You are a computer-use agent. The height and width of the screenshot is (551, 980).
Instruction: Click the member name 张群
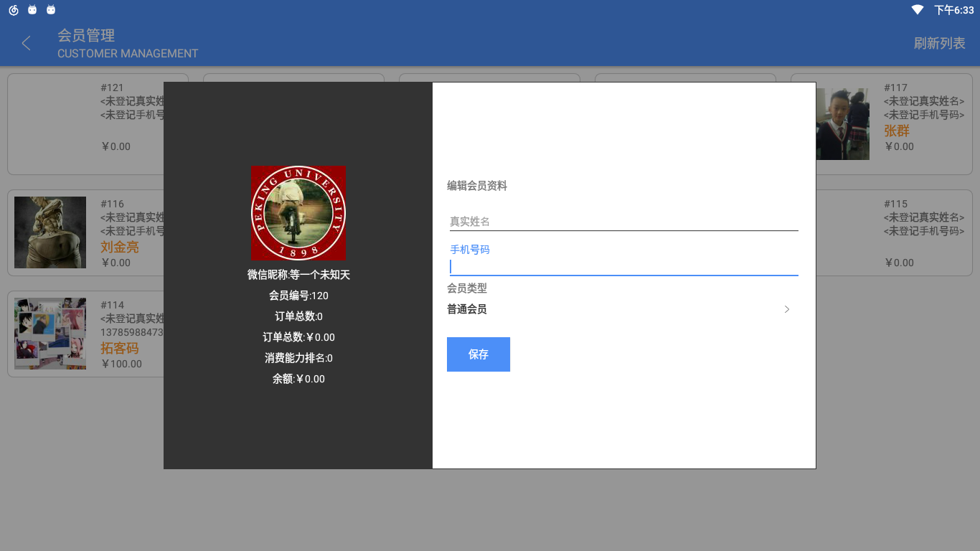(x=897, y=131)
